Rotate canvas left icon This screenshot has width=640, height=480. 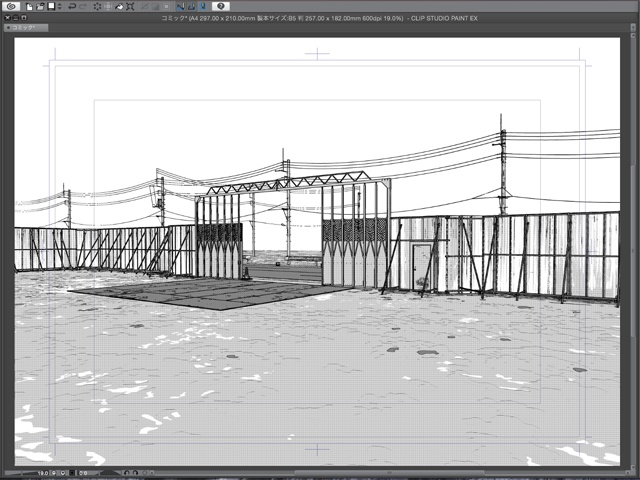[127, 473]
